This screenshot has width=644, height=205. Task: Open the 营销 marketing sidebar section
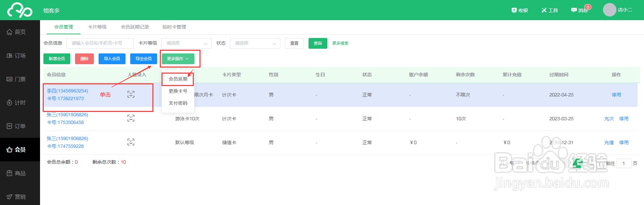click(x=20, y=197)
